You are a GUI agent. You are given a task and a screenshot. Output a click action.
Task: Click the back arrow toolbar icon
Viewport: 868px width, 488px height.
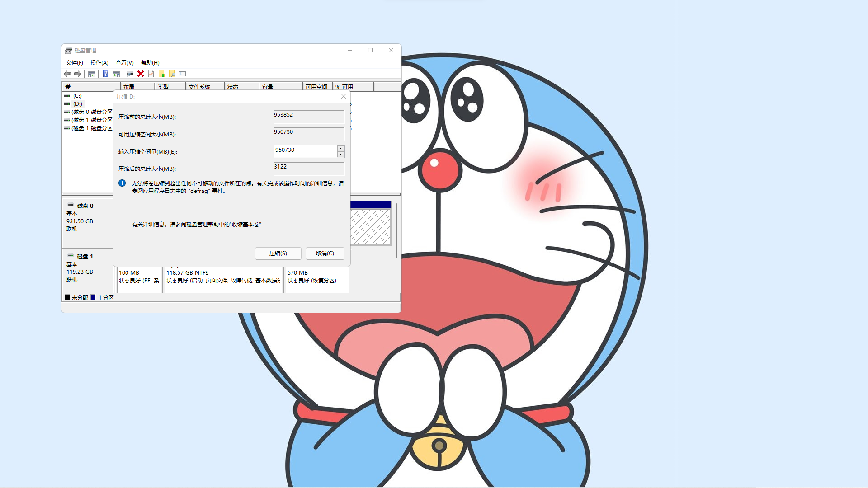point(67,74)
